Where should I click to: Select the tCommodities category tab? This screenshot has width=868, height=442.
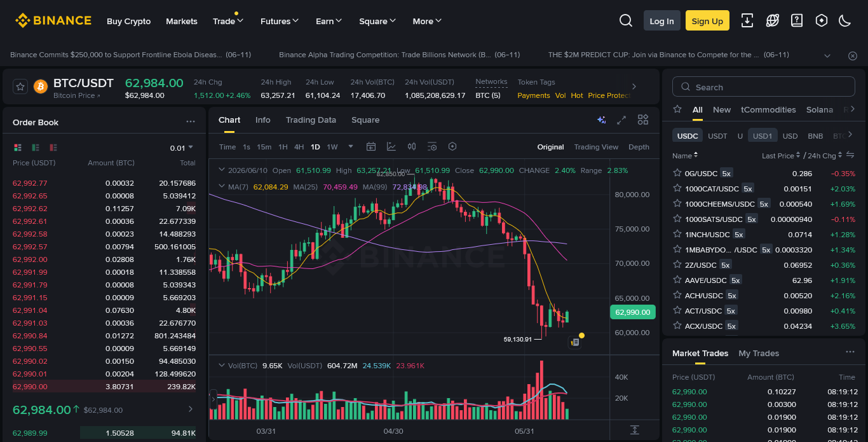click(768, 109)
